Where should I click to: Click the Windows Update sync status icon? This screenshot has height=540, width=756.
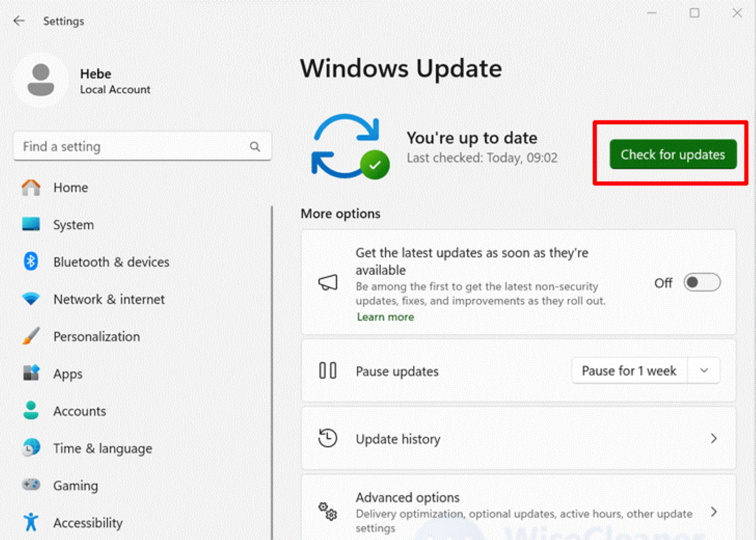click(350, 147)
